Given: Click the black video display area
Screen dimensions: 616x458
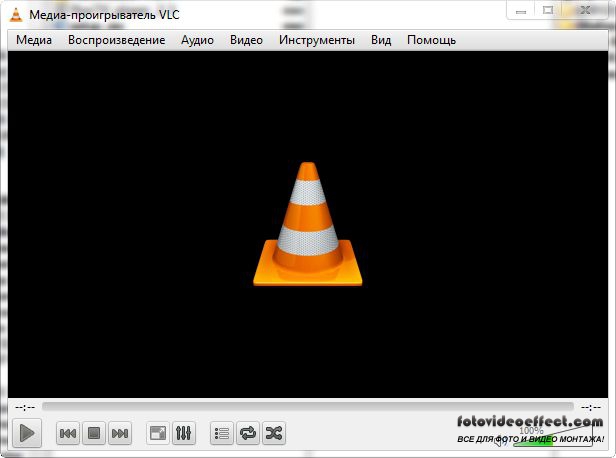Looking at the screenshot, I should [308, 224].
